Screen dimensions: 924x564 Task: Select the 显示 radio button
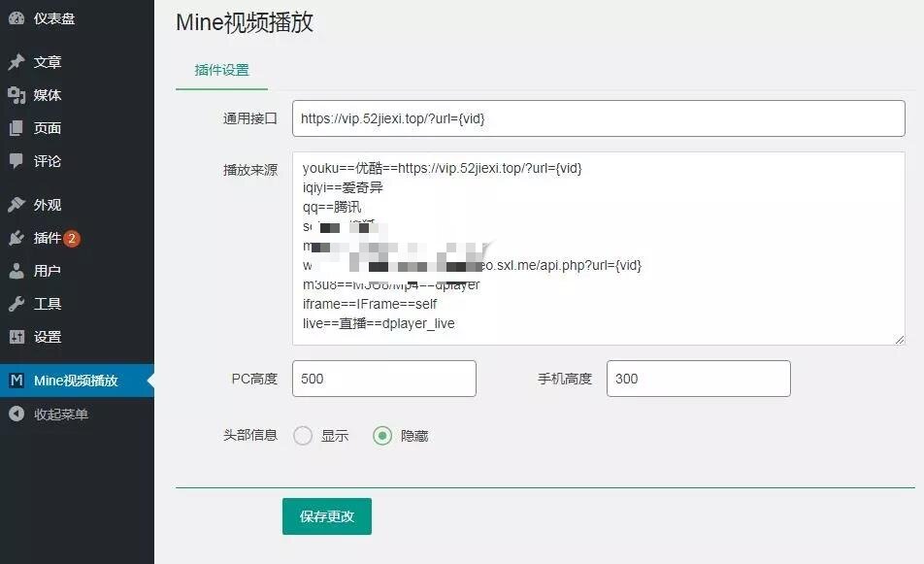[x=303, y=436]
